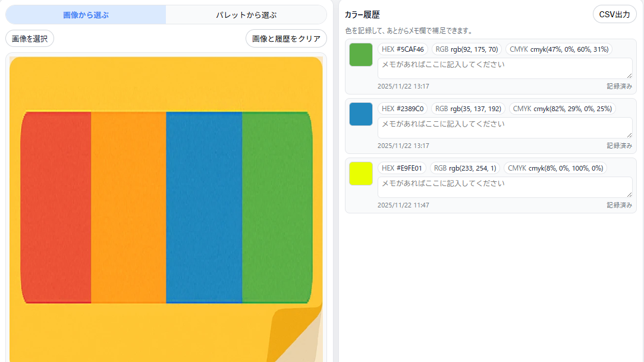This screenshot has width=644, height=362.
Task: Select the green swatch in color history
Action: click(361, 55)
